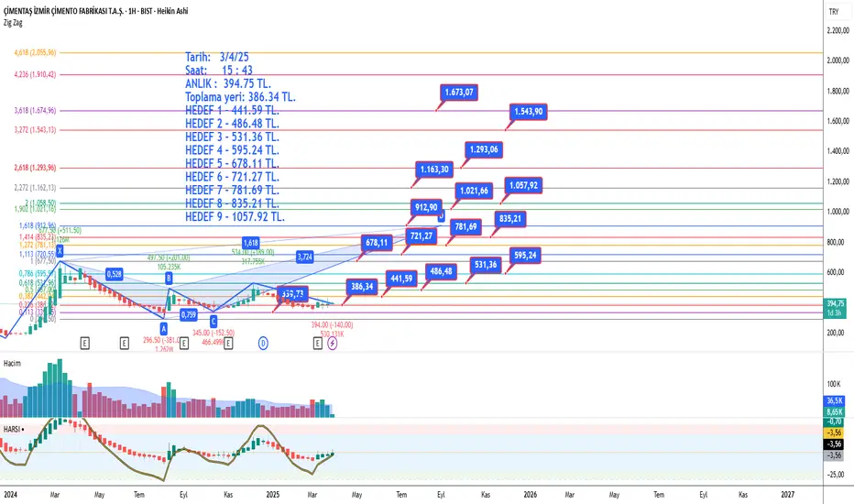Select the blue 1,618 ratio box

[x=250, y=243]
